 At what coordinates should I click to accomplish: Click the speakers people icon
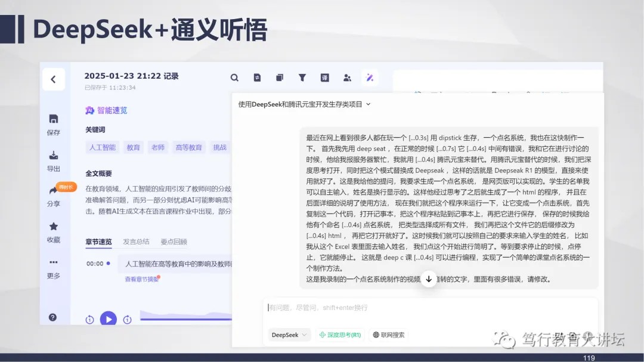[347, 78]
